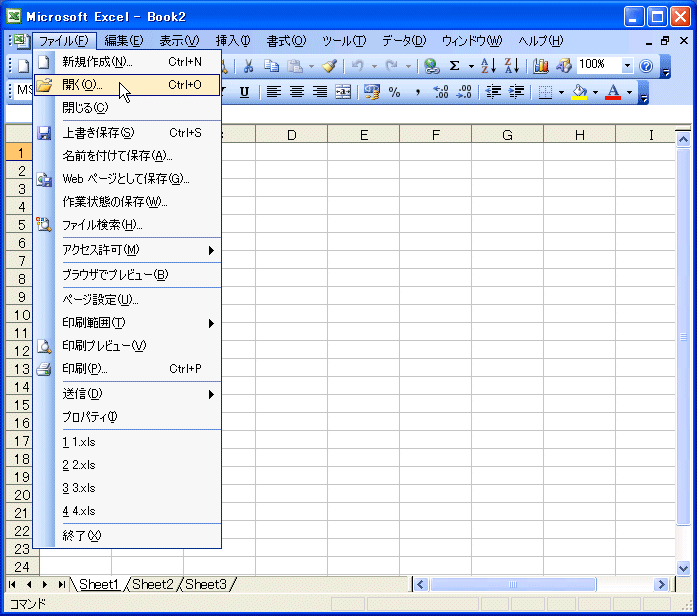Choose ページ設定 entry

127,300
